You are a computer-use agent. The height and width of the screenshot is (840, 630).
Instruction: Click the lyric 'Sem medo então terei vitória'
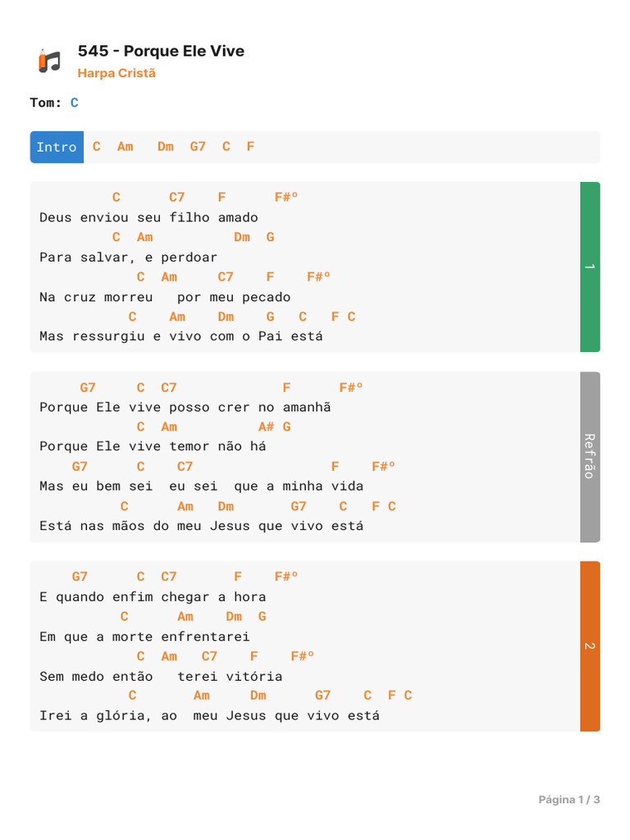click(x=161, y=676)
